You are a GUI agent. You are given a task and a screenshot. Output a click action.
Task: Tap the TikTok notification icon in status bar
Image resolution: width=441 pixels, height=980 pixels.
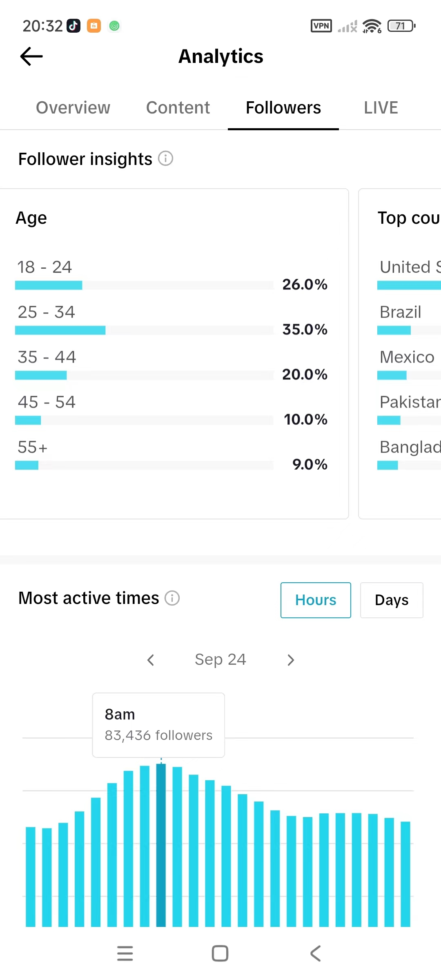(73, 26)
